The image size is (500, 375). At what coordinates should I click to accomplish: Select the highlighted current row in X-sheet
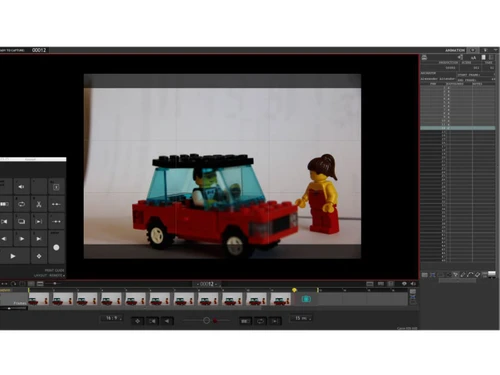(458, 128)
